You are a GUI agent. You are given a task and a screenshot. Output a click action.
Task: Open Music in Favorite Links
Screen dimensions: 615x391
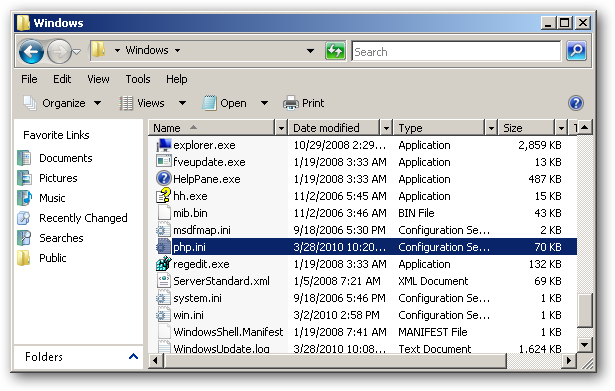tap(41, 198)
